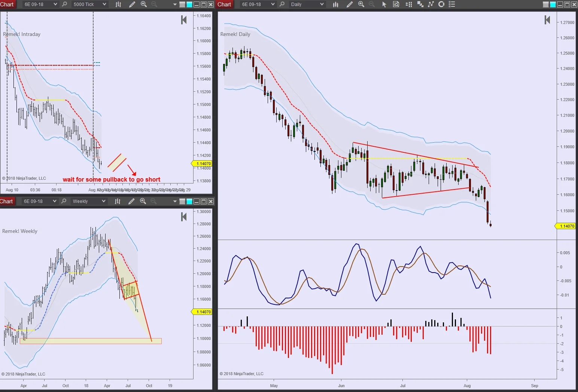The image size is (578, 392).
Task: Open Properties list icon in Daily chart
Action: click(x=452, y=4)
